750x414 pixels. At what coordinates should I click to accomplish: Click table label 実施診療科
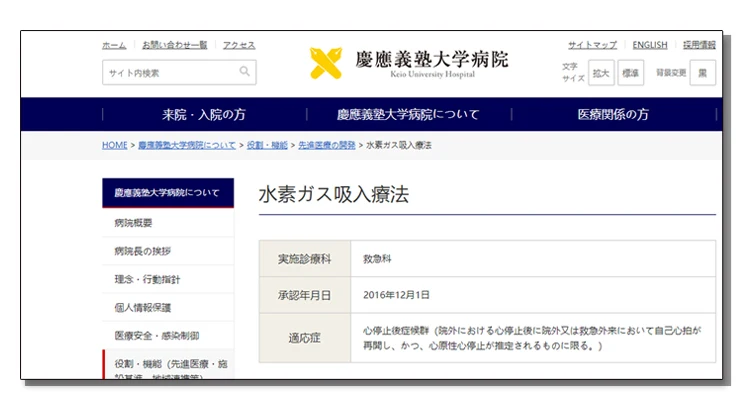305,259
